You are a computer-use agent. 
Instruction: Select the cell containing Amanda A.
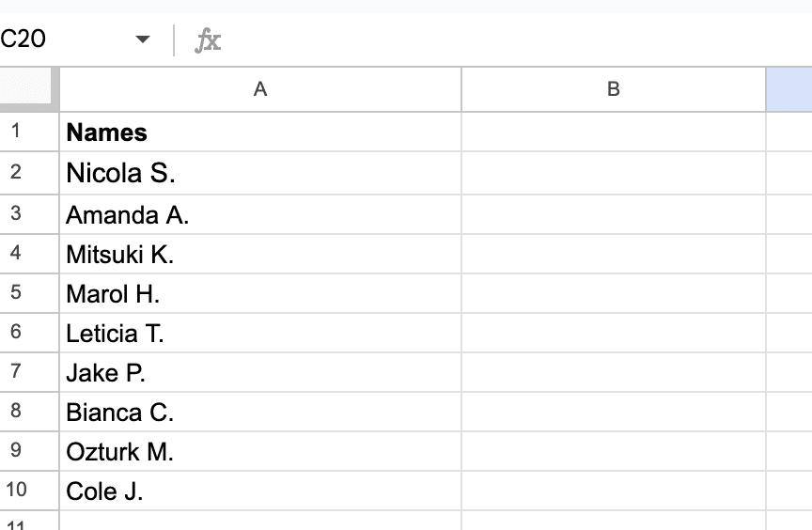260,214
